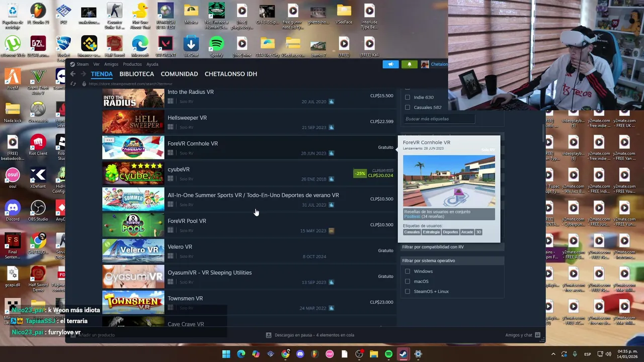Open the Chetalonso profile avatar menu

[425, 64]
